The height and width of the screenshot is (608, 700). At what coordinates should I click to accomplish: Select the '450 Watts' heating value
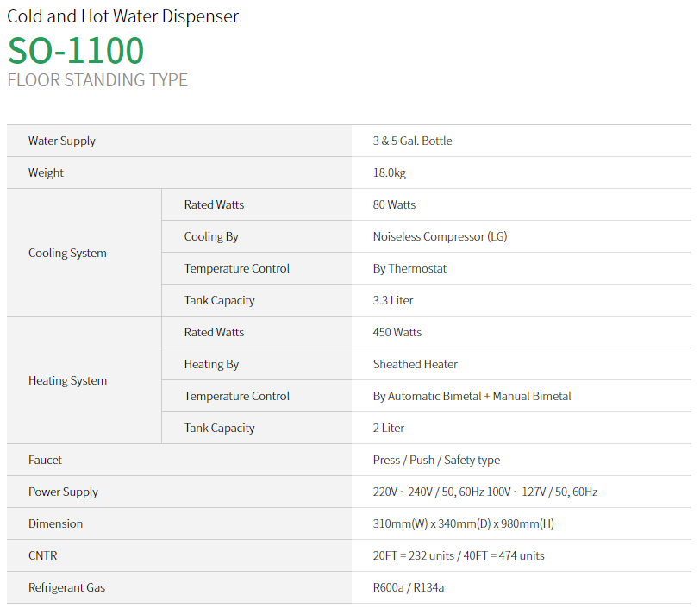coord(397,332)
